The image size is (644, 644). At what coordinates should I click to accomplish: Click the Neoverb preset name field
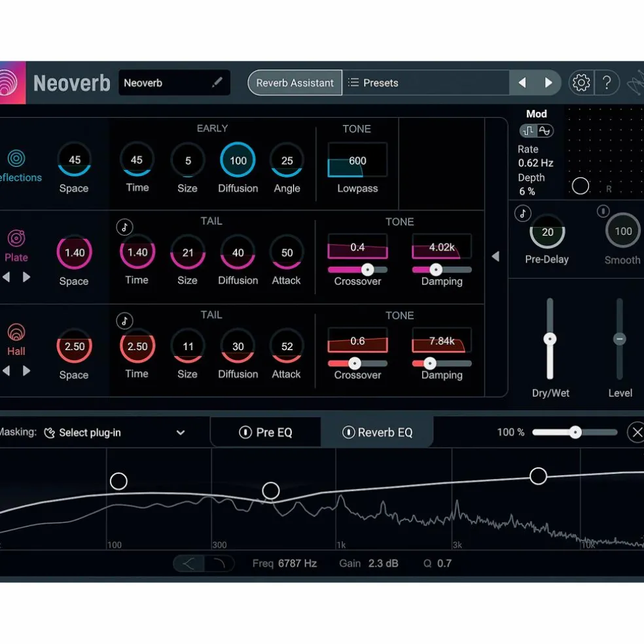point(174,82)
